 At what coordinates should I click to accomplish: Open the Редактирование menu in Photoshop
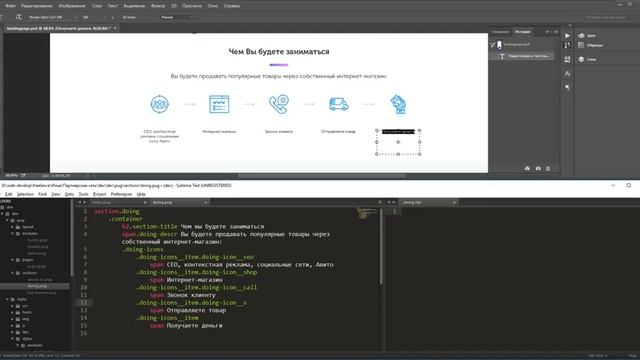tap(37, 6)
